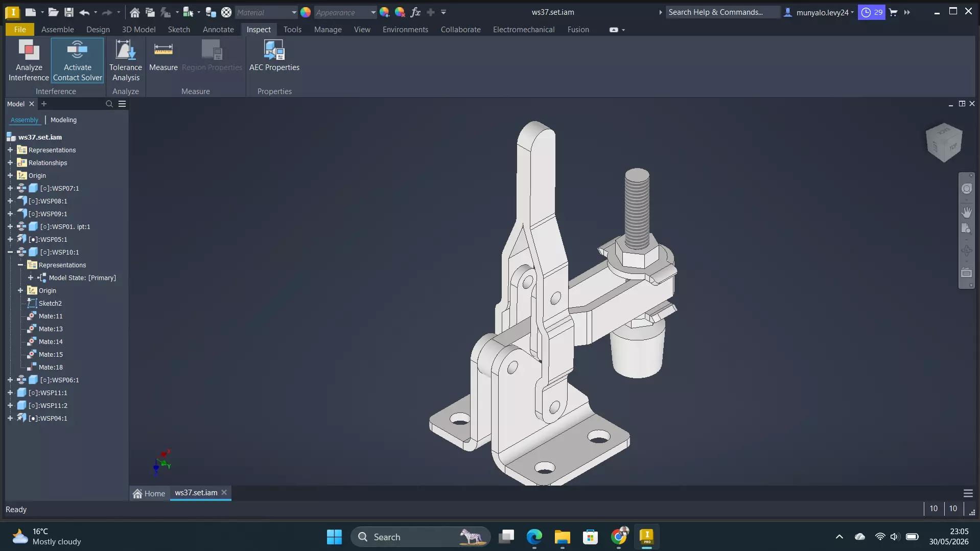
Task: Save the assembly with the floppy icon
Action: (69, 12)
